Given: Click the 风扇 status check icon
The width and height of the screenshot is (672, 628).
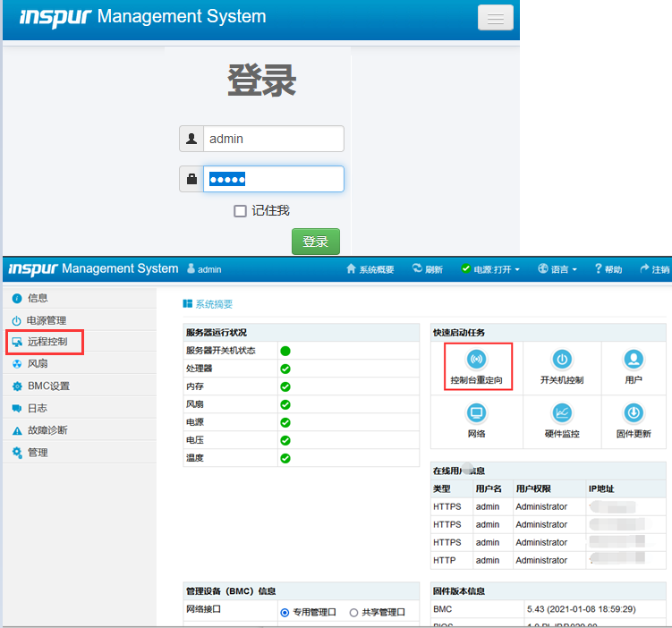Looking at the screenshot, I should point(285,405).
